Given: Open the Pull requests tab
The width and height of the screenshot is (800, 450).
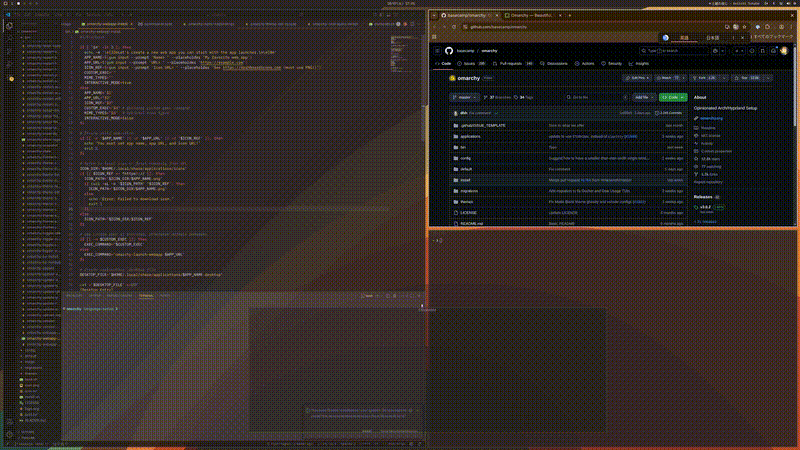Looking at the screenshot, I should [513, 64].
